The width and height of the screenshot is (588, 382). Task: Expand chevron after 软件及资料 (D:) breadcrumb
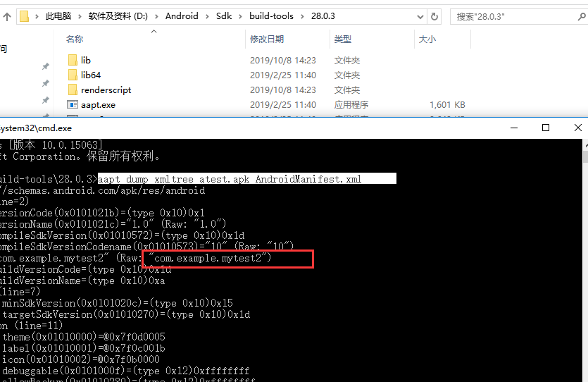(157, 16)
